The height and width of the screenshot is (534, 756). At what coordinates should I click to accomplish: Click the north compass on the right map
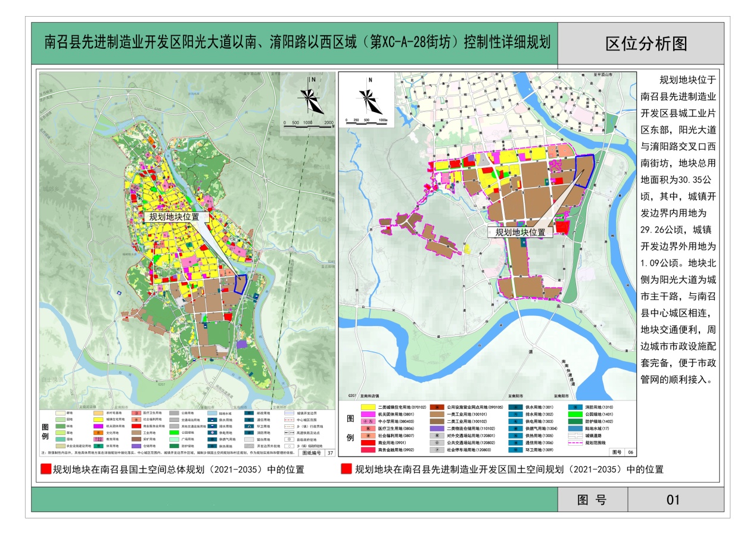coord(369,97)
